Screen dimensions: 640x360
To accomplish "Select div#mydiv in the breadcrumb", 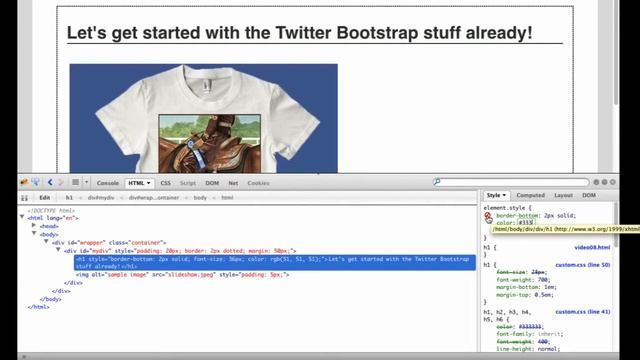I will coord(101,198).
